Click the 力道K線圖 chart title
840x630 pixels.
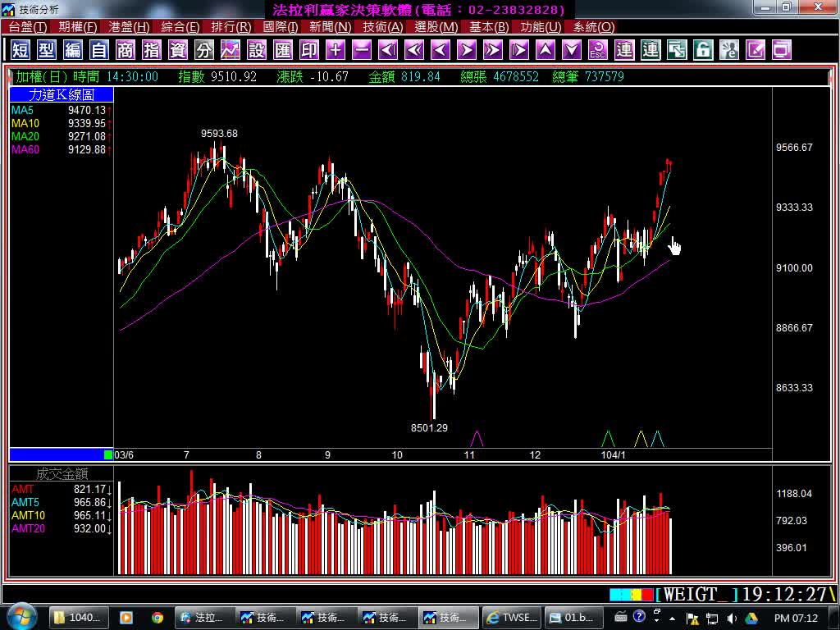point(61,95)
